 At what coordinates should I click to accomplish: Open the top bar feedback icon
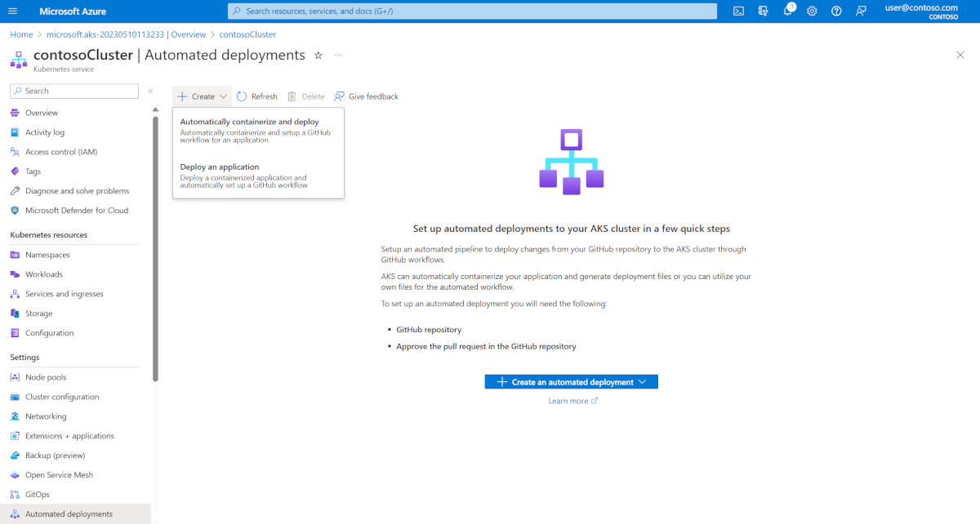861,11
